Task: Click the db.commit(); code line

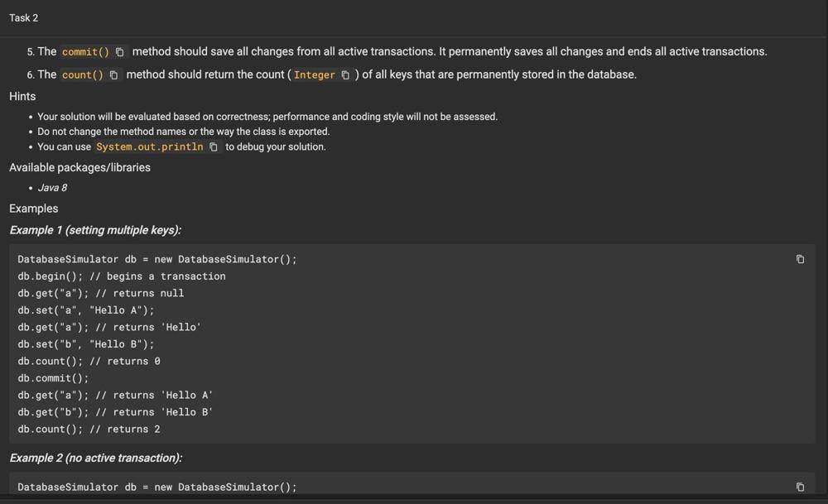Action: [x=53, y=378]
